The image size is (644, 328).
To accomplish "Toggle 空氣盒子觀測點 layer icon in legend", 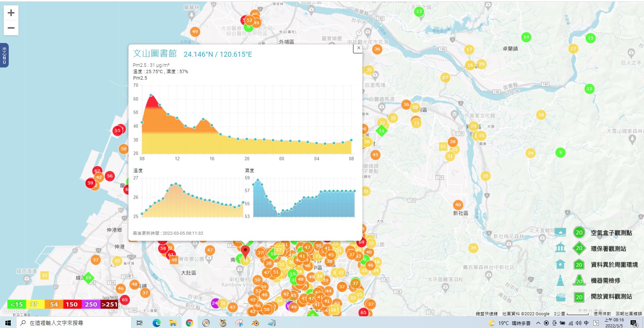I will pyautogui.click(x=560, y=232).
